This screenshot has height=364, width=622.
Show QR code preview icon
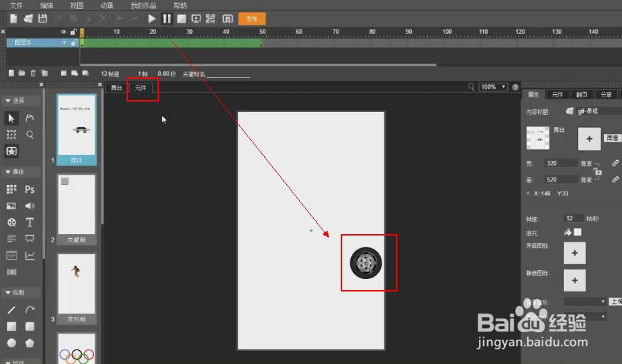click(x=211, y=19)
